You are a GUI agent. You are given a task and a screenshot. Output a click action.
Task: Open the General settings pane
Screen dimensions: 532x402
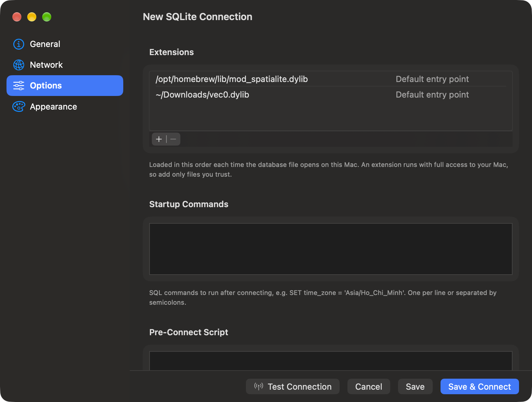(x=65, y=44)
